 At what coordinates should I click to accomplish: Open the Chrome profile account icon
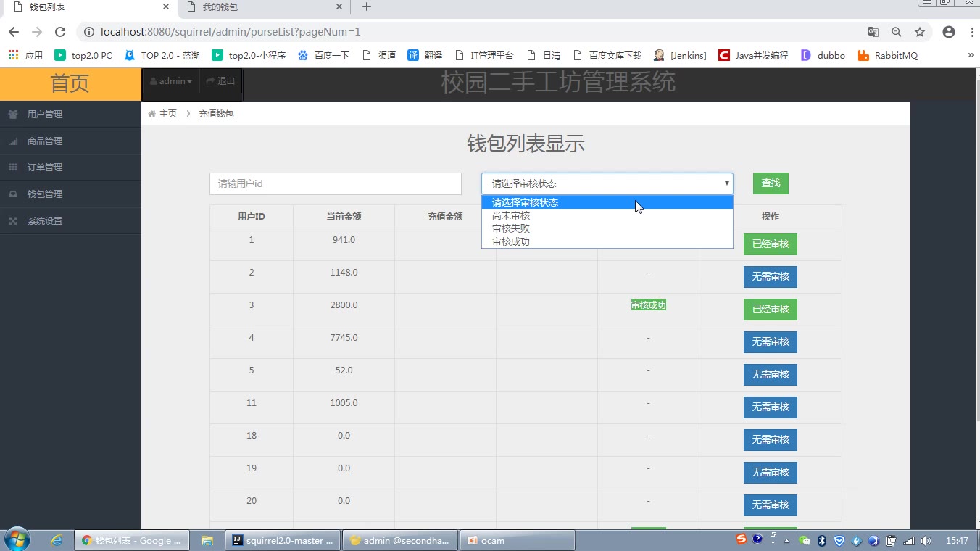click(x=949, y=32)
